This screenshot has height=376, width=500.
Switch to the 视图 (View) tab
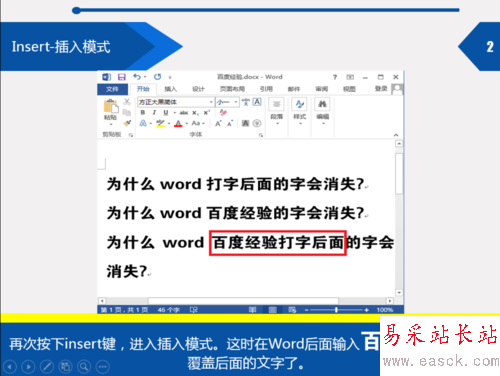point(349,89)
